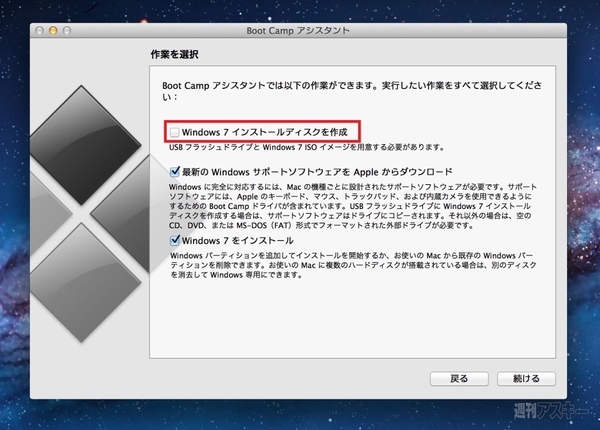Click the 続ける button
The width and height of the screenshot is (600, 430).
(526, 378)
